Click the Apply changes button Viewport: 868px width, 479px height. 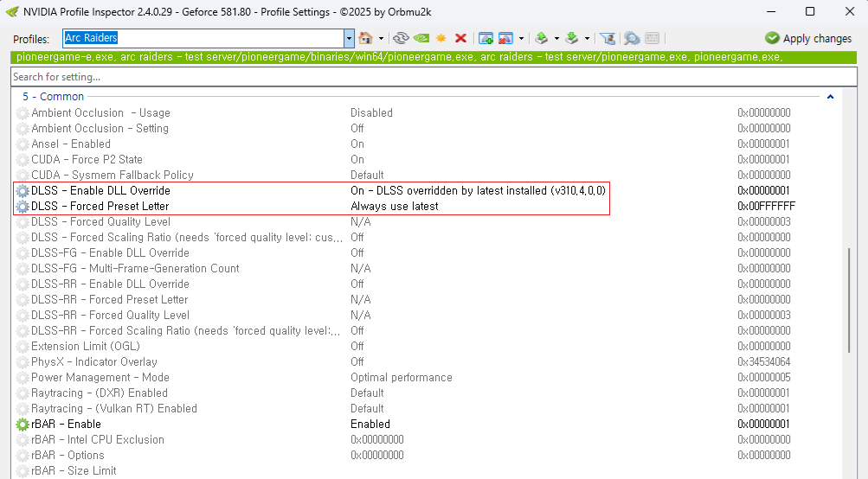click(x=808, y=38)
